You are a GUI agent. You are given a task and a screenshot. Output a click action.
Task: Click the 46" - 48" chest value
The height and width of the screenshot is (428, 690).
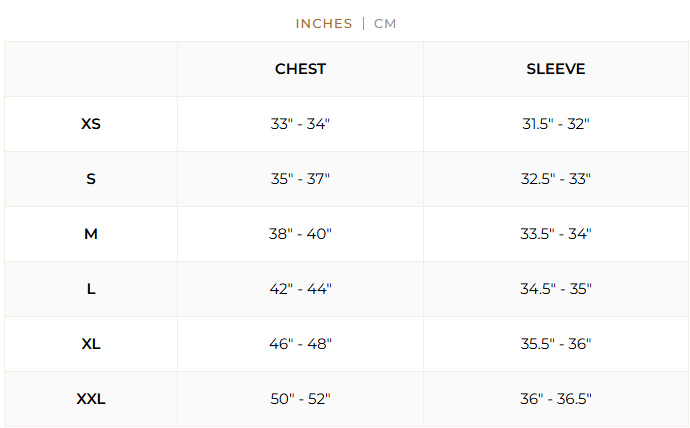click(x=300, y=344)
